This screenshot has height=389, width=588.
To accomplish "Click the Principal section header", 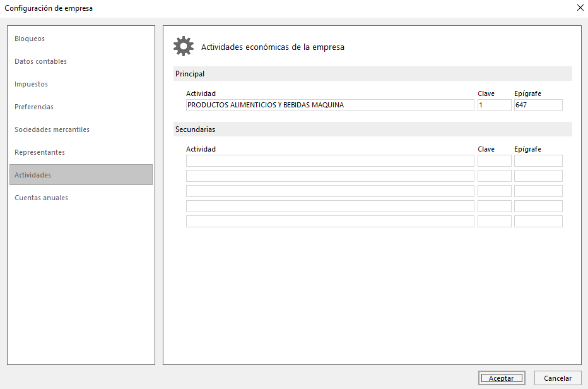I will click(x=373, y=74).
